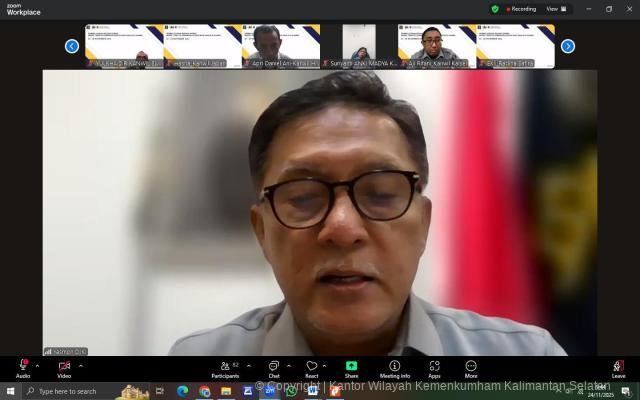Screen dimensions: 640x400
Task: Click the Recording indicator
Action: (x=520, y=9)
